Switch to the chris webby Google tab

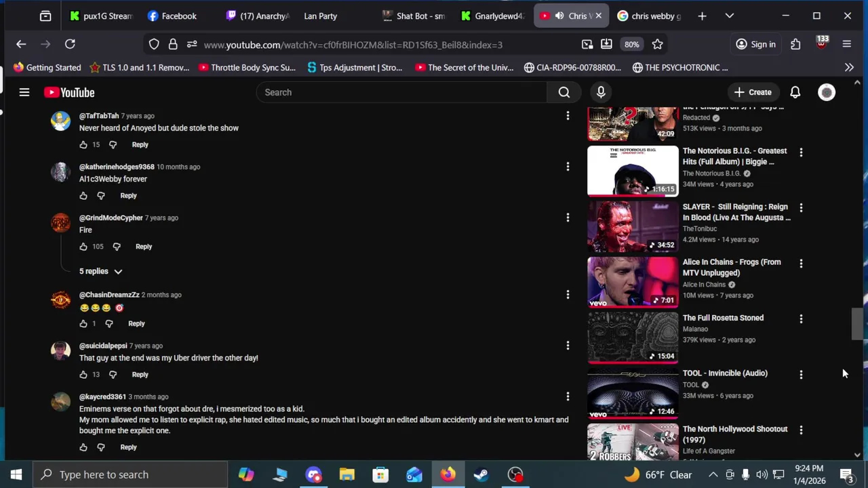[650, 16]
